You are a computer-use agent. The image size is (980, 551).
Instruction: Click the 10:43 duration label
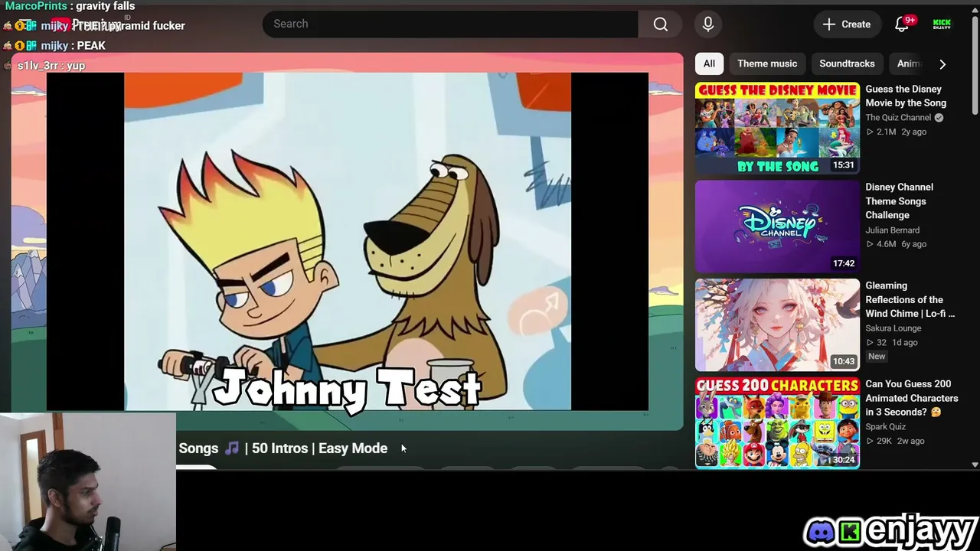[x=843, y=362]
